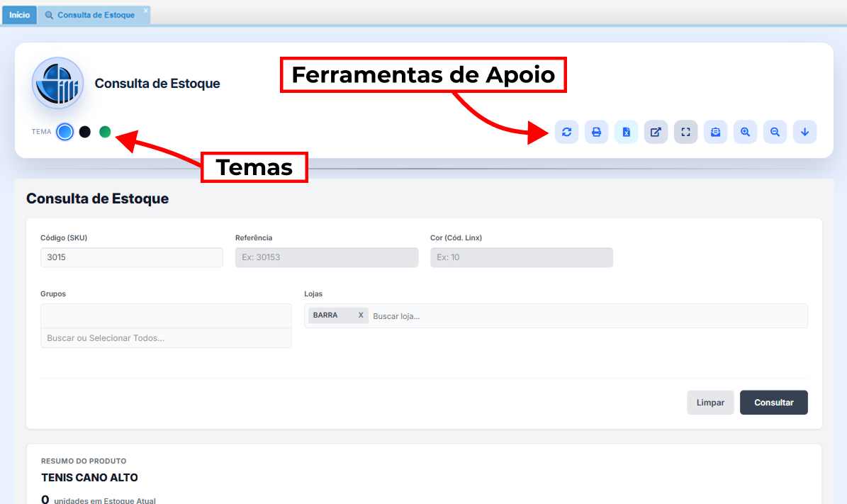
Task: Click the print icon
Action: click(596, 132)
